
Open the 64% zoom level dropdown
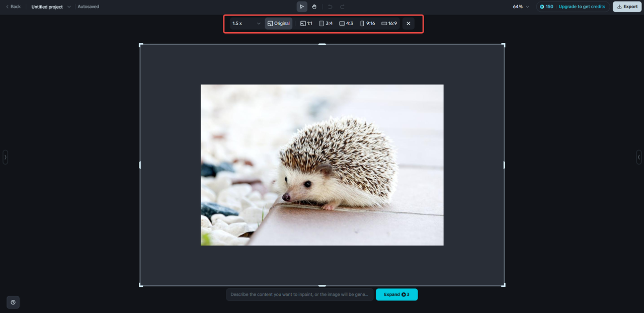(x=521, y=7)
